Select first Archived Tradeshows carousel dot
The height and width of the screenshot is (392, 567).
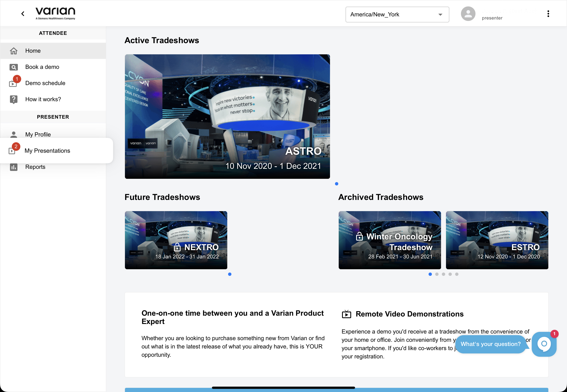pos(430,274)
